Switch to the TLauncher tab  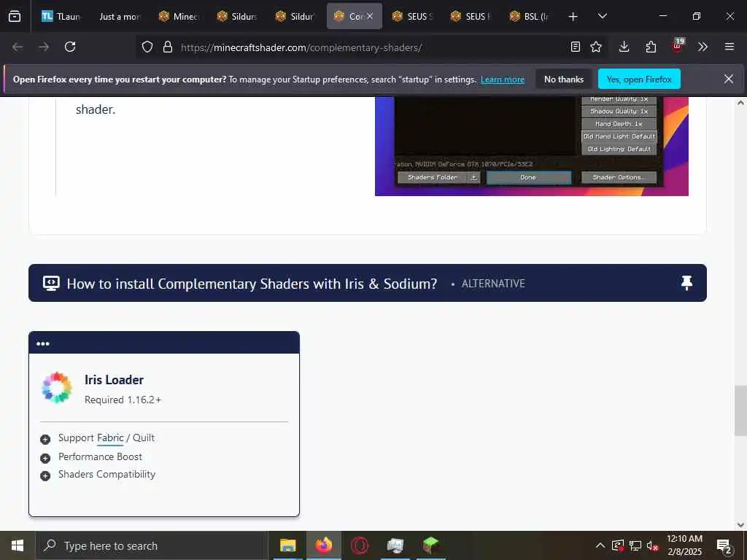coord(61,16)
